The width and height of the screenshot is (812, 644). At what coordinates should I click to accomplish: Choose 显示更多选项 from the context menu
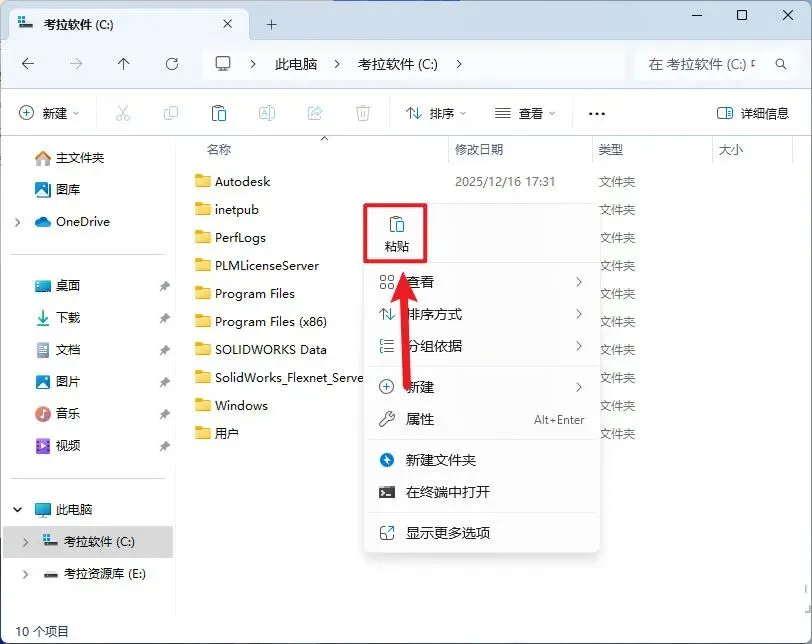coord(482,533)
